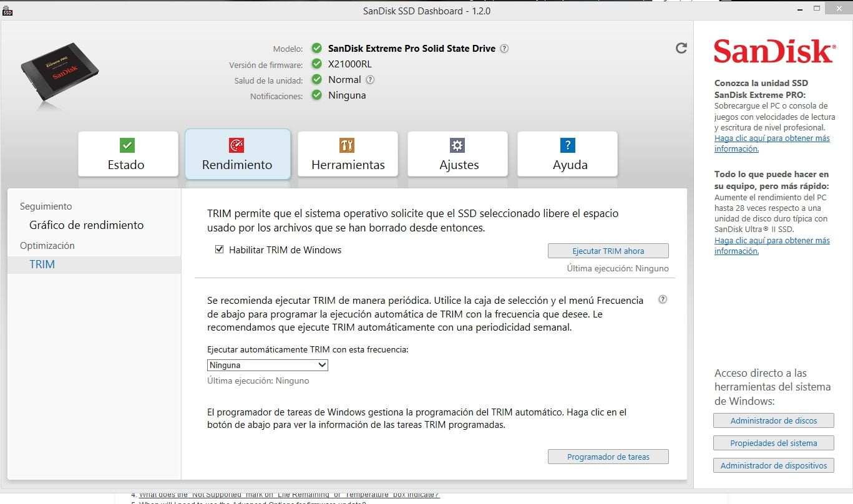This screenshot has height=504, width=853.
Task: Click the green check icon beside Ninguna notifications
Action: [x=317, y=95]
